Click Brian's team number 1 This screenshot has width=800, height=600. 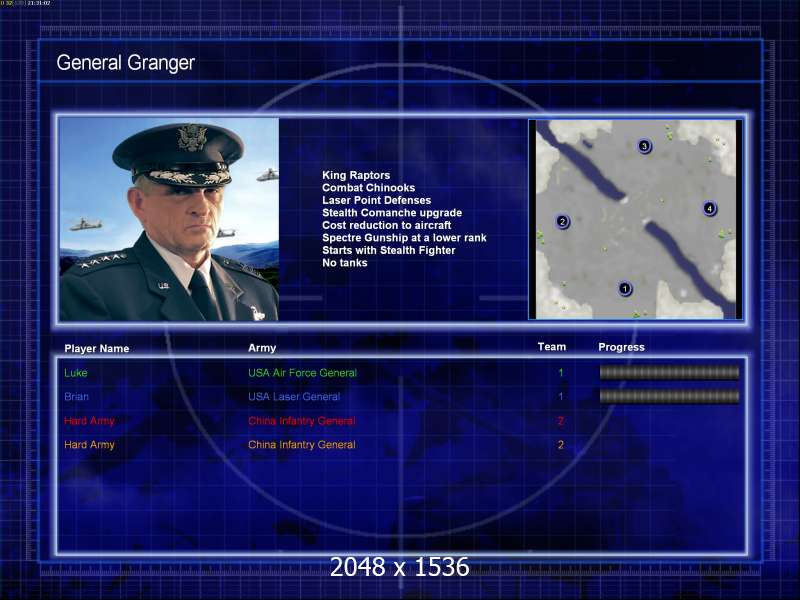pos(561,396)
